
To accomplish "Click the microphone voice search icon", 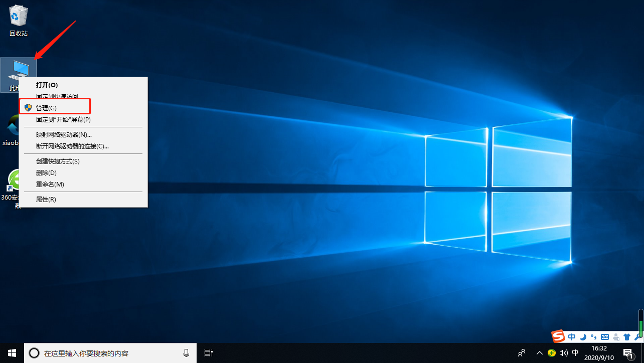I will [186, 353].
